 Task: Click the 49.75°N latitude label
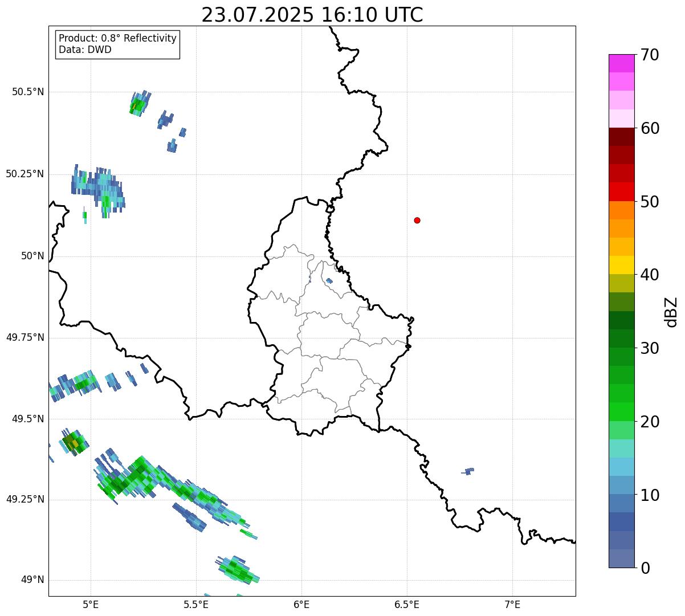[25, 337]
